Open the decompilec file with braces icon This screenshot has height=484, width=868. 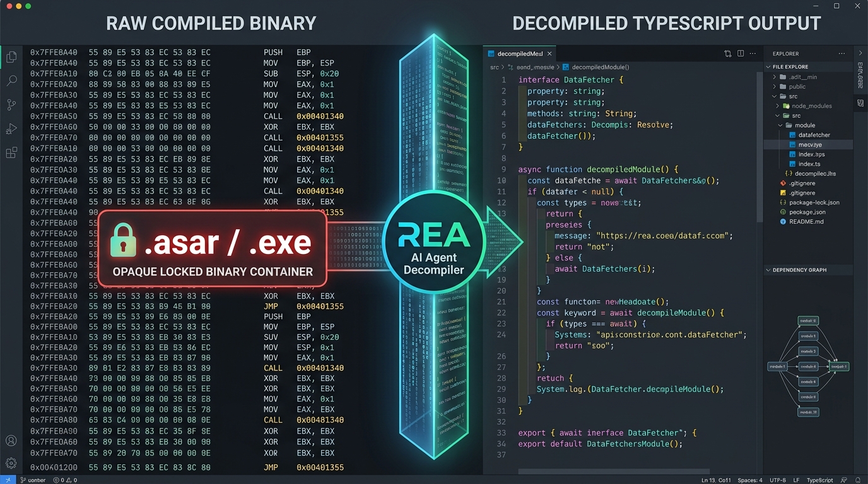pos(810,173)
